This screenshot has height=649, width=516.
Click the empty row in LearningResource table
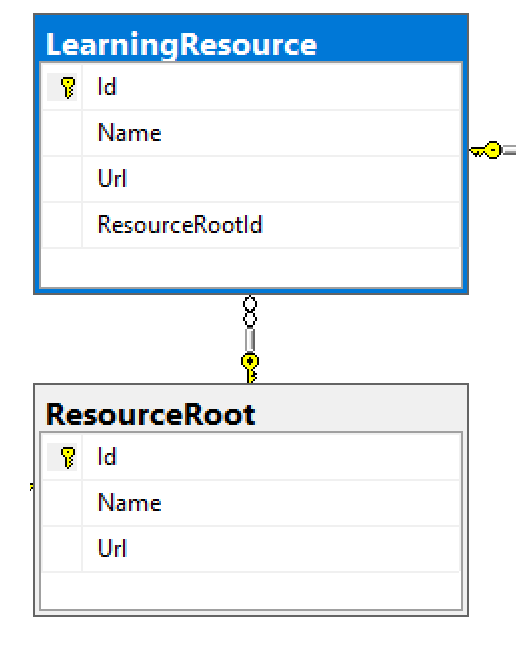pyautogui.click(x=251, y=267)
